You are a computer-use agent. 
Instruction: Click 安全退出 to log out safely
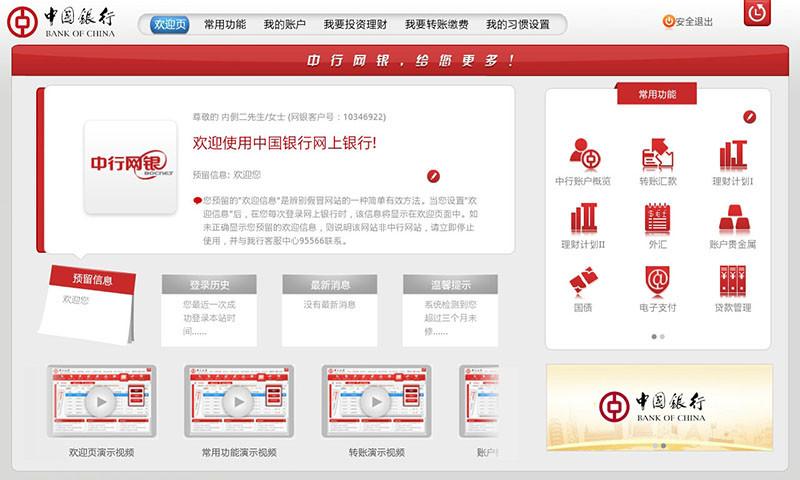pyautogui.click(x=688, y=21)
